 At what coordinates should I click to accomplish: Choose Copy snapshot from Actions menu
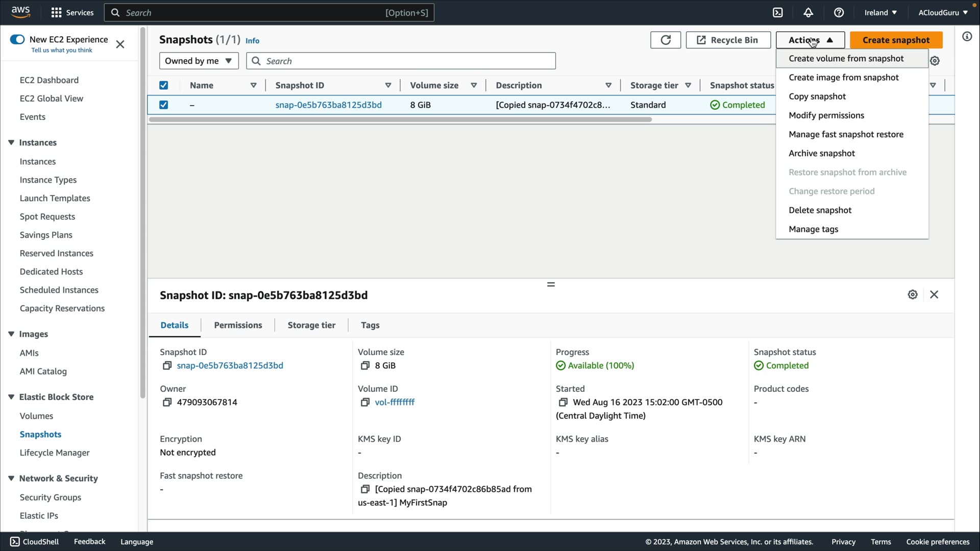(x=817, y=96)
